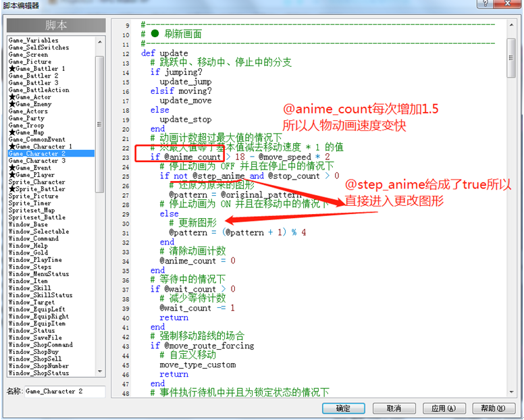
Task: Select Game_Battler 3 script
Action: [x=33, y=82]
